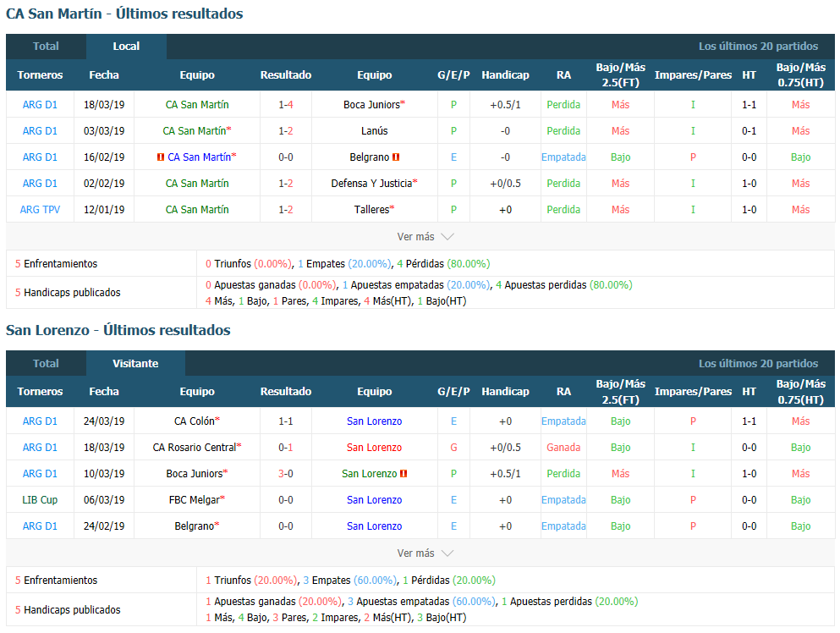
Task: Click 0-1 result of Rosario Central match
Action: point(286,448)
